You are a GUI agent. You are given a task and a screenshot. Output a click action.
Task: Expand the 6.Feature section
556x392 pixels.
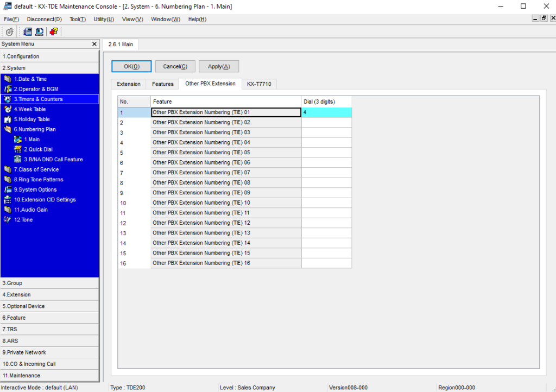pos(49,318)
